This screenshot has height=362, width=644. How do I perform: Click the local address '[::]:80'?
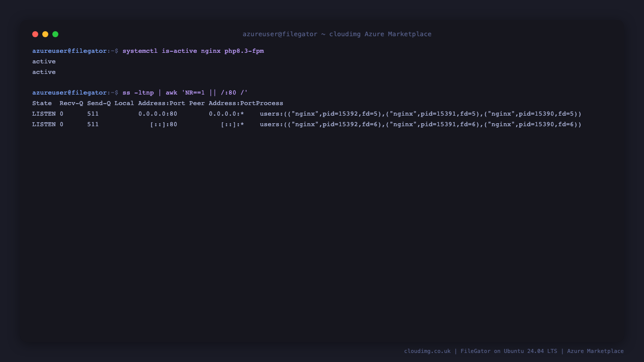tap(164, 124)
